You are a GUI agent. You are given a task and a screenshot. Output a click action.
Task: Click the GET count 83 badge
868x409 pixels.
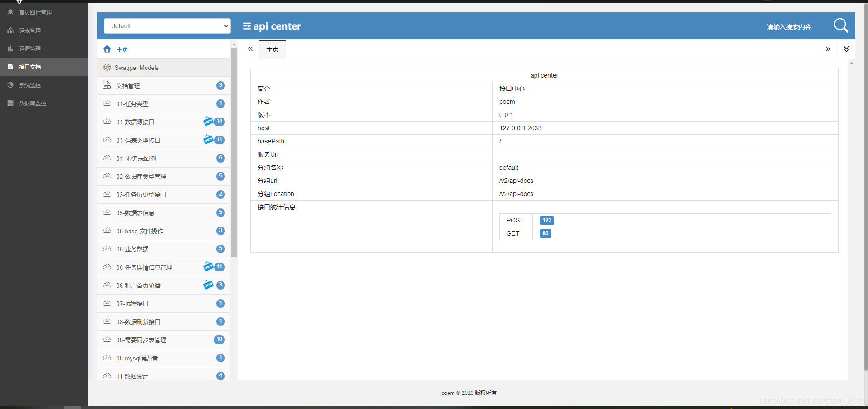tap(546, 233)
